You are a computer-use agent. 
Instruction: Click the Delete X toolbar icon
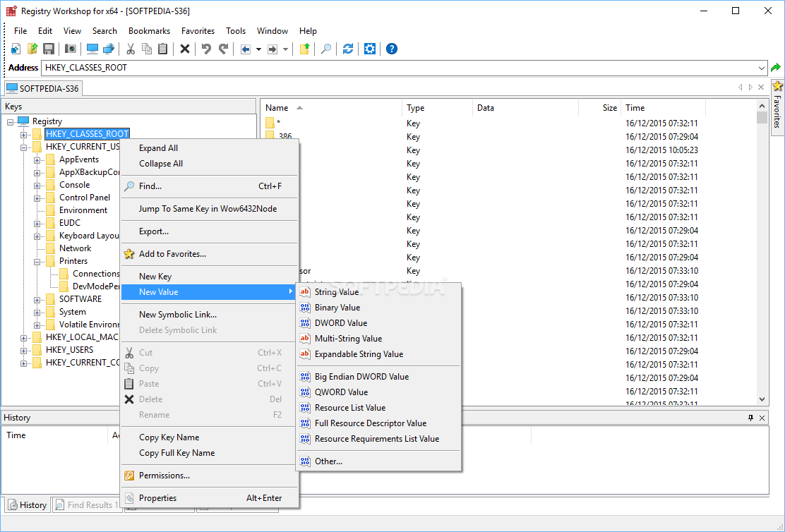(x=185, y=49)
